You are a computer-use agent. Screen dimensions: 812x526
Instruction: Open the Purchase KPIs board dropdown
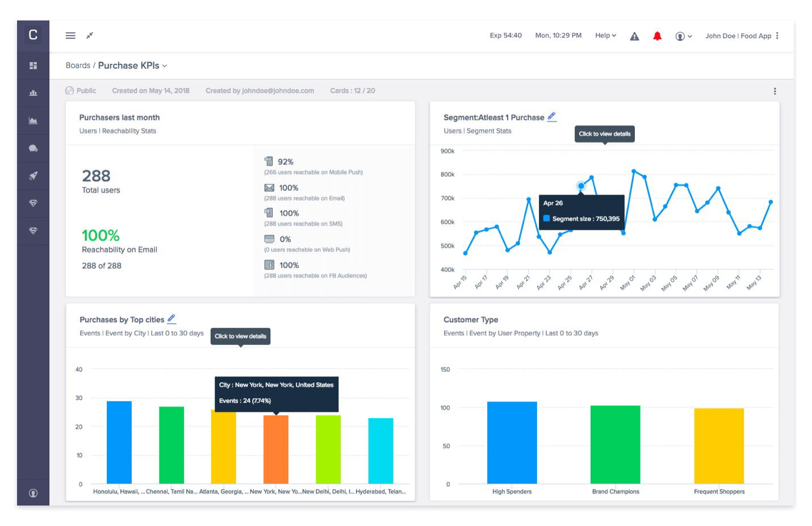click(164, 66)
